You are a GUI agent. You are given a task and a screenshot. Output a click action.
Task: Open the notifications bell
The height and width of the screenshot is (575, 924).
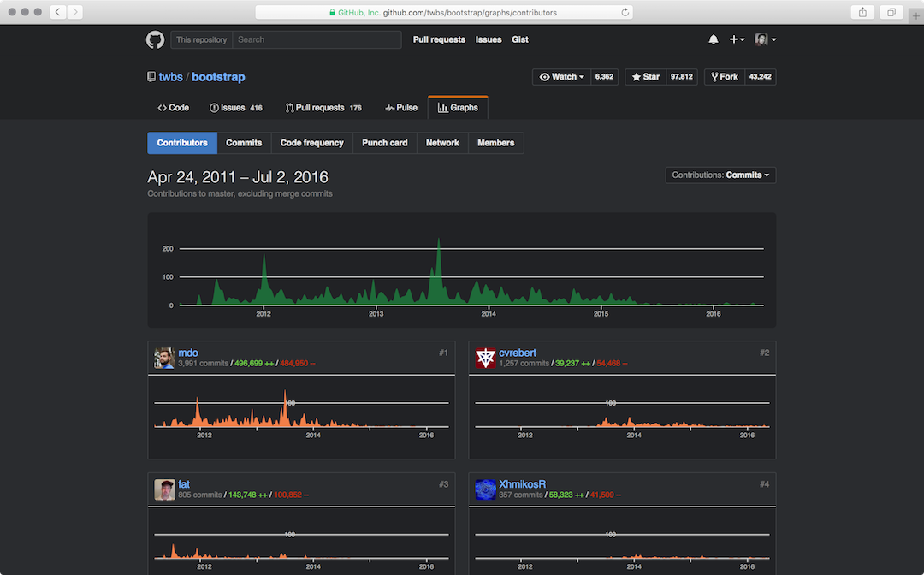point(713,39)
